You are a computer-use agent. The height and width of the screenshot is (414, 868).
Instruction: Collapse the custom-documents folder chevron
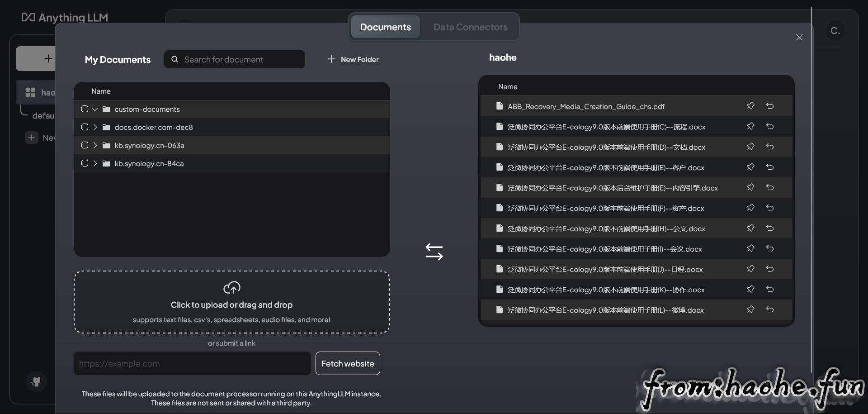pyautogui.click(x=95, y=109)
